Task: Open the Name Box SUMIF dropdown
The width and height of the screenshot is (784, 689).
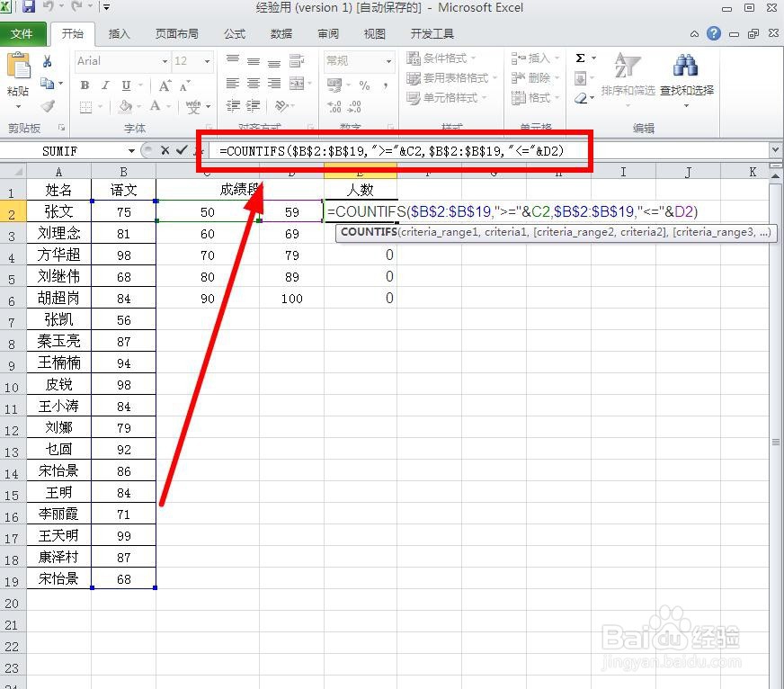Action: [x=131, y=150]
